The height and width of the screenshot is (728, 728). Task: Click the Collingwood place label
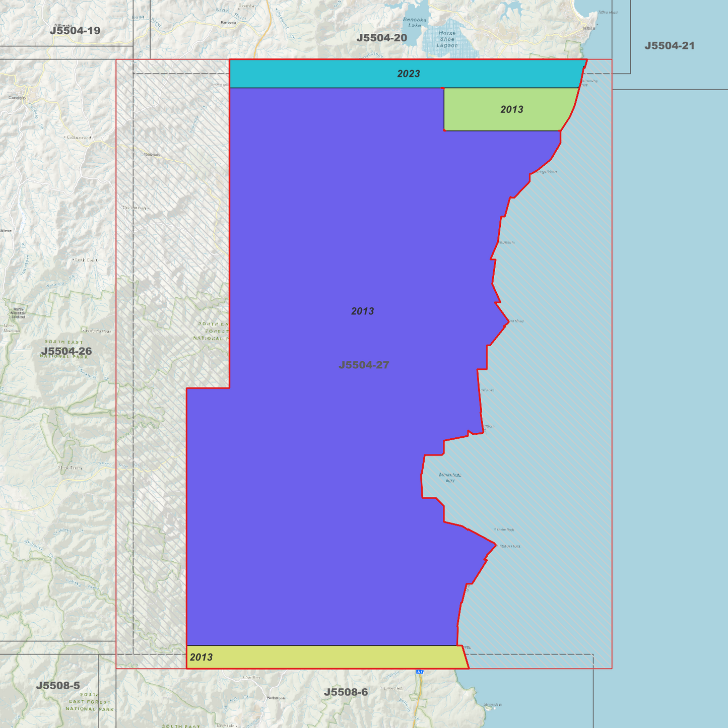coord(79,138)
